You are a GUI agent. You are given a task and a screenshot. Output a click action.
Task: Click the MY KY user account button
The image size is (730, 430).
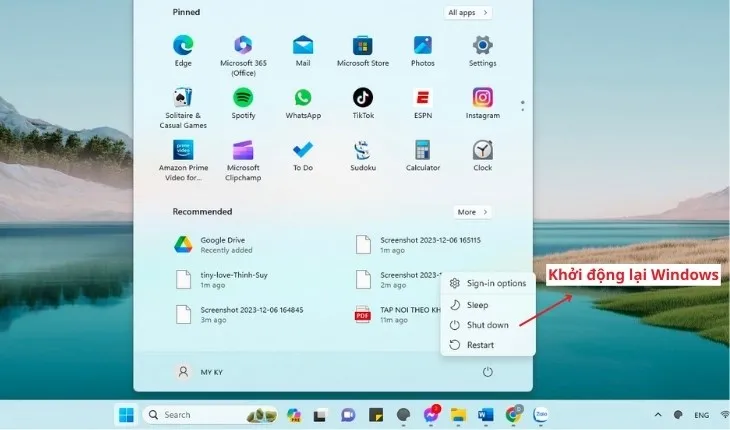coord(200,371)
